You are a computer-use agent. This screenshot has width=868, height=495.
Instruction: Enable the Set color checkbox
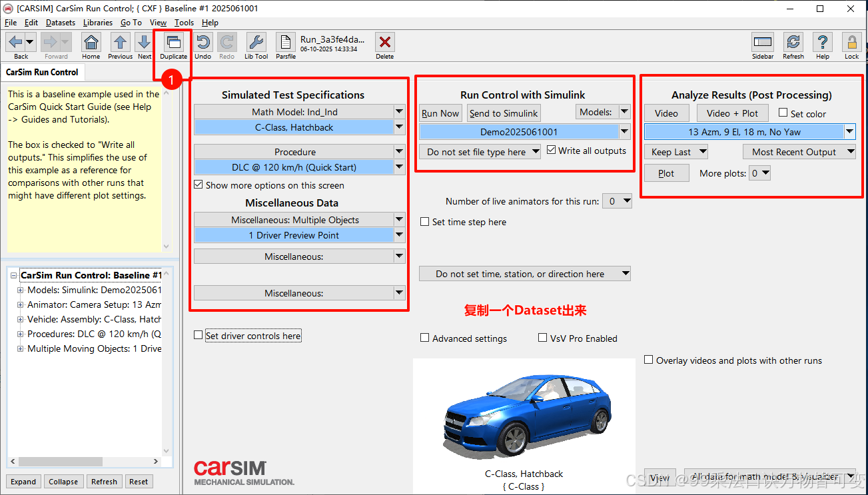coord(783,113)
